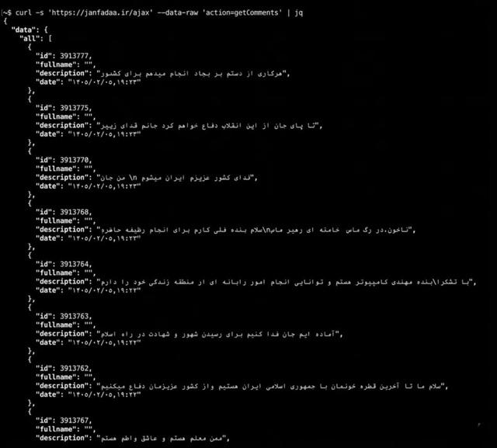The width and height of the screenshot is (497, 448).
Task: Click the id value 3913777
Action: [x=75, y=56]
